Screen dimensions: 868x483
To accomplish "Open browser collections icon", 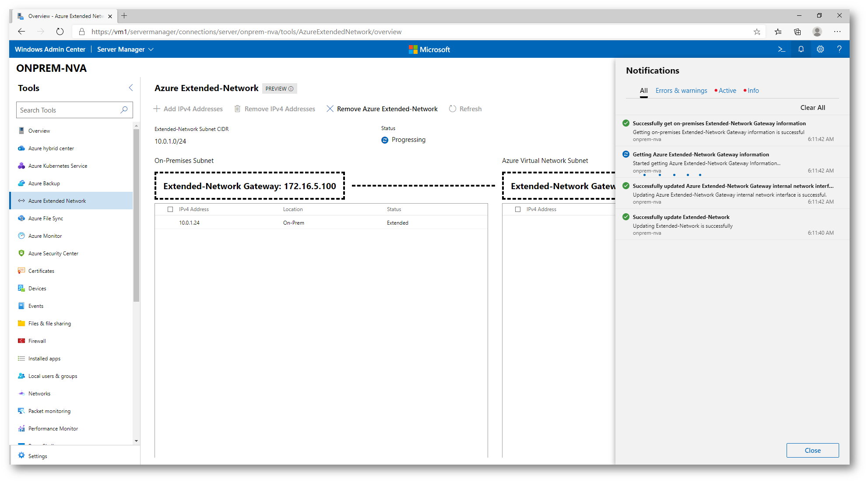I will point(797,32).
